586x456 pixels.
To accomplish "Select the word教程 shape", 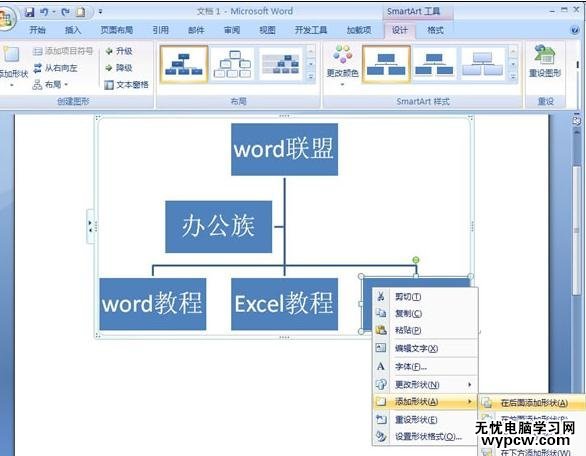I will 152,304.
